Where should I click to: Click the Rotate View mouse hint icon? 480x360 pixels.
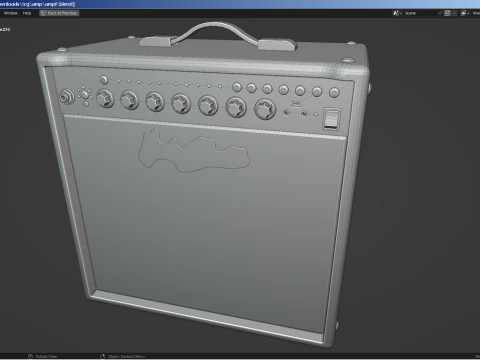30,357
